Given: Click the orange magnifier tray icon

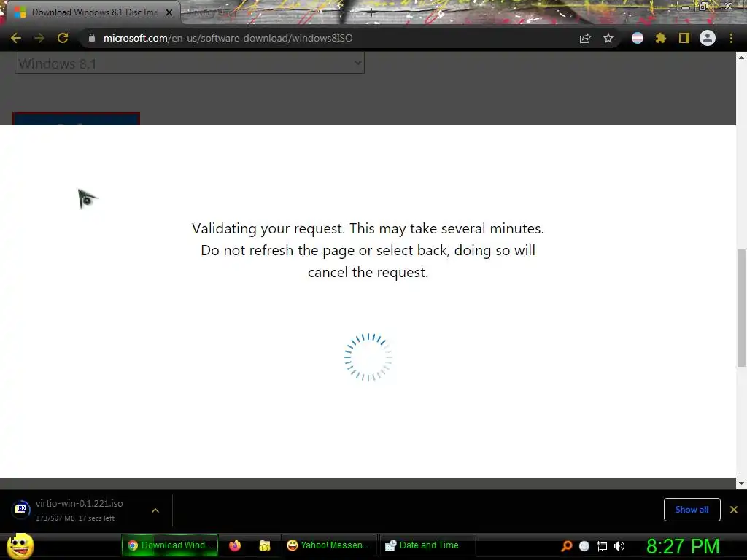Looking at the screenshot, I should [567, 546].
